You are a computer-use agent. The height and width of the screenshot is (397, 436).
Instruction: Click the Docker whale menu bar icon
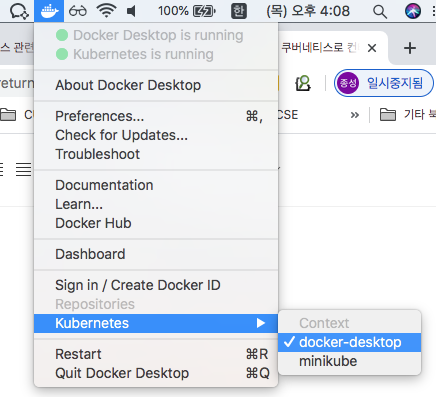[49, 11]
